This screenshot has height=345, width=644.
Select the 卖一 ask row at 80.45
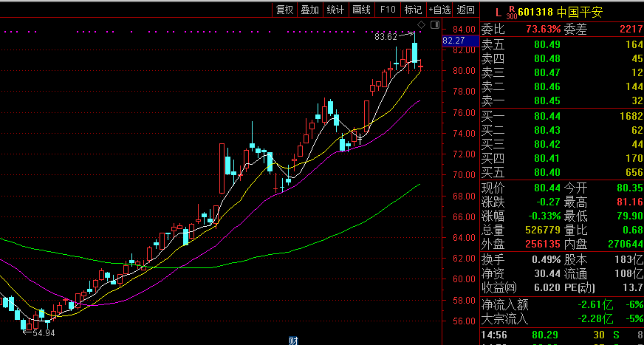561,100
